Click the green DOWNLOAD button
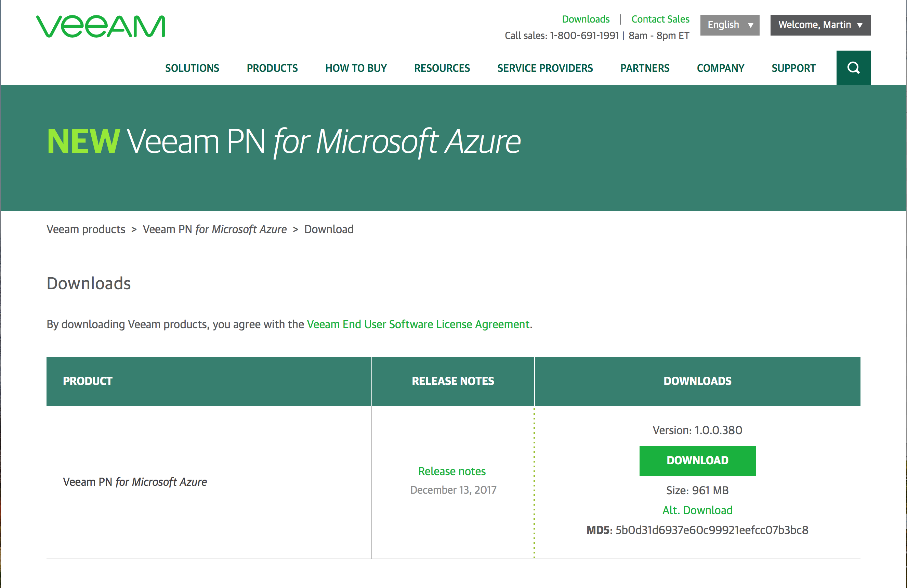This screenshot has width=907, height=588. (697, 460)
